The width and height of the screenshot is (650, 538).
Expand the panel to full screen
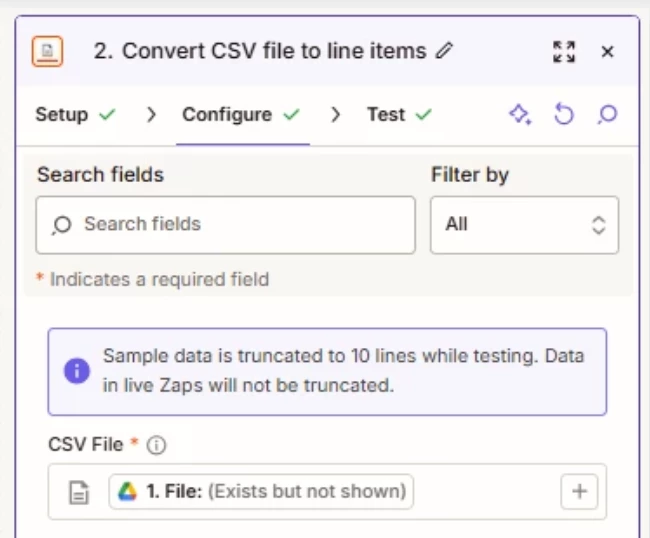point(564,52)
